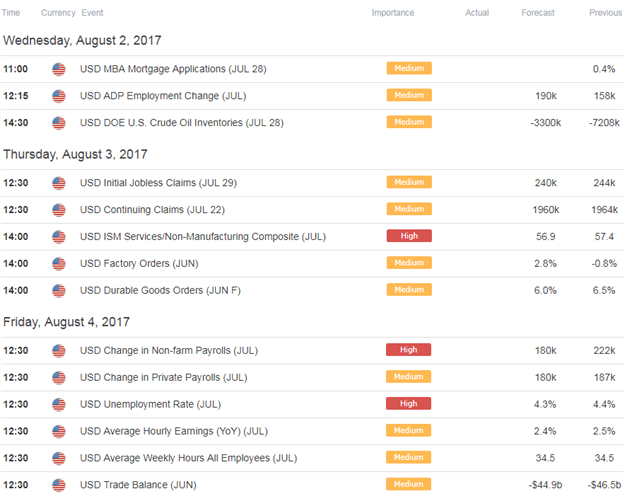The height and width of the screenshot is (498, 624).
Task: Open USD Average Weekly Hours All Employees event
Action: [188, 458]
